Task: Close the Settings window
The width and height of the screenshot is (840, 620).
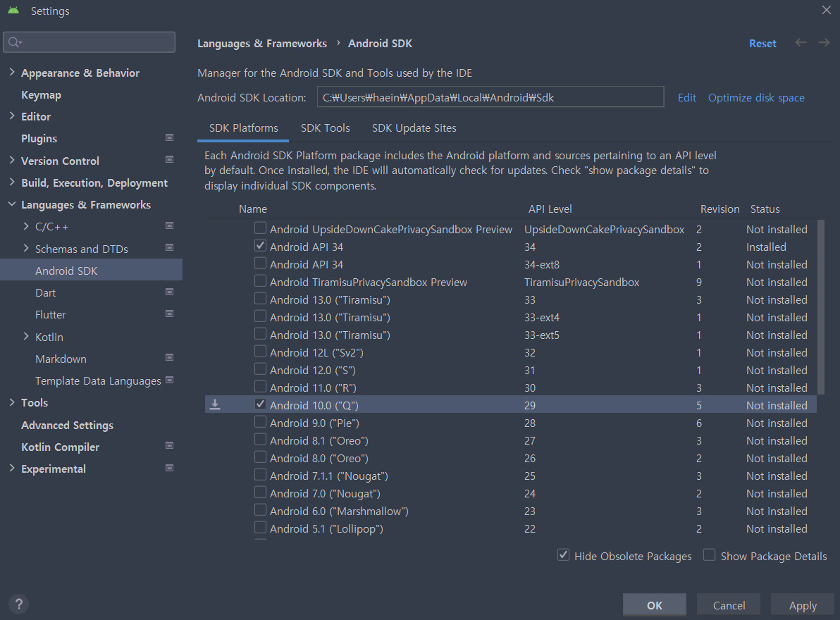Action: pos(827,10)
